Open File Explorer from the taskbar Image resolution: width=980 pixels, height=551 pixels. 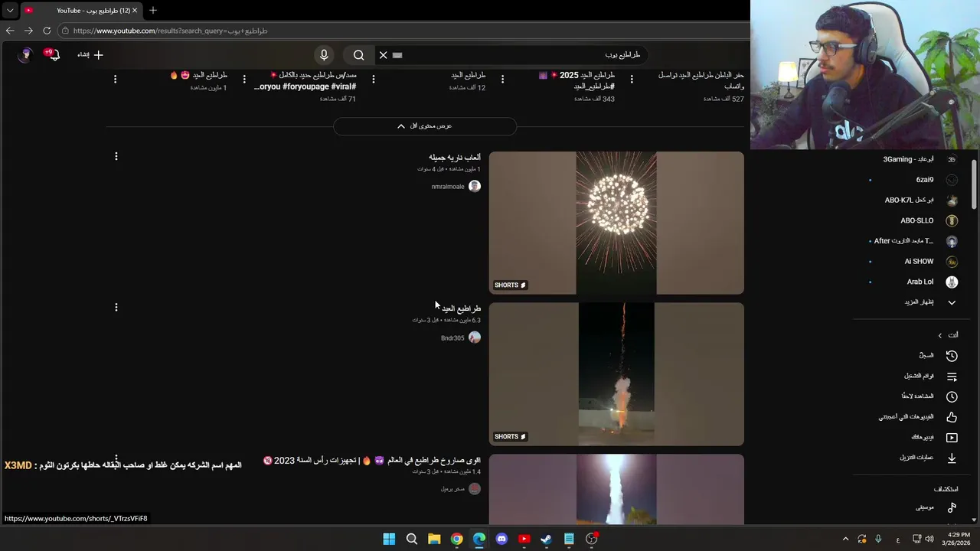(434, 539)
